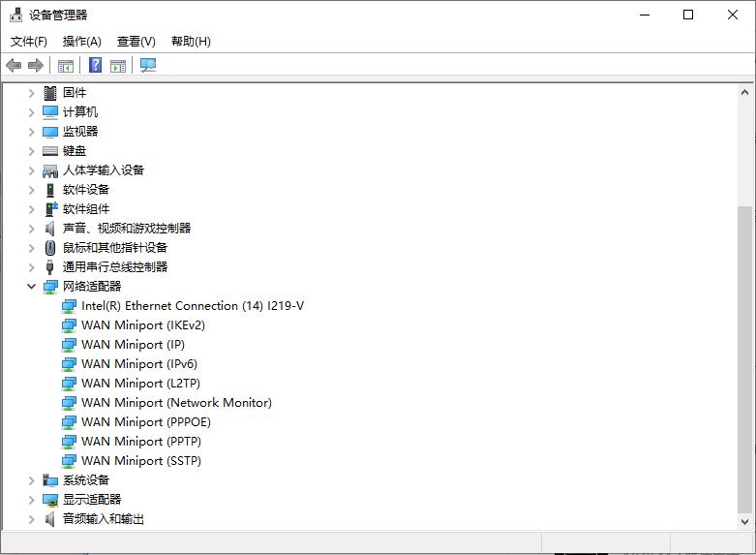Click the vertical scrollbar thumb

[745, 359]
